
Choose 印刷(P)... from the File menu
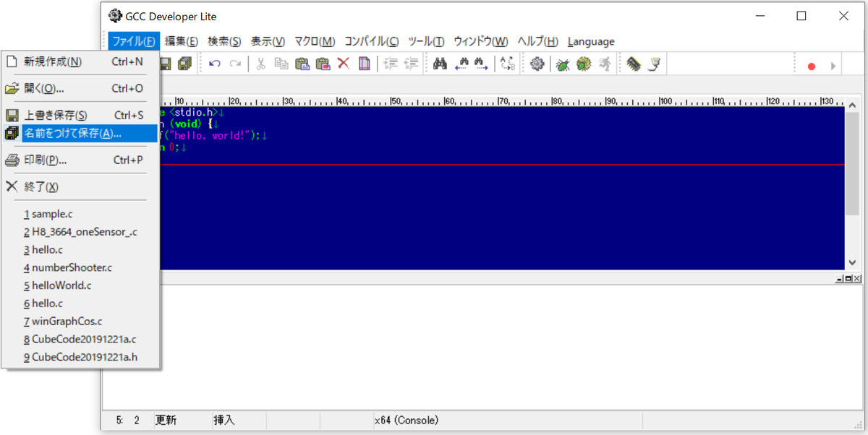[81, 160]
